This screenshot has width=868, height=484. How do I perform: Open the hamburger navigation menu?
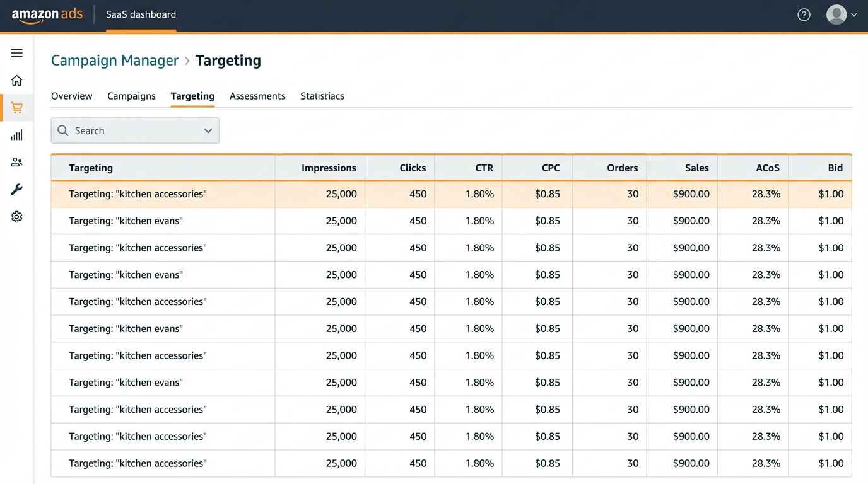(x=16, y=53)
